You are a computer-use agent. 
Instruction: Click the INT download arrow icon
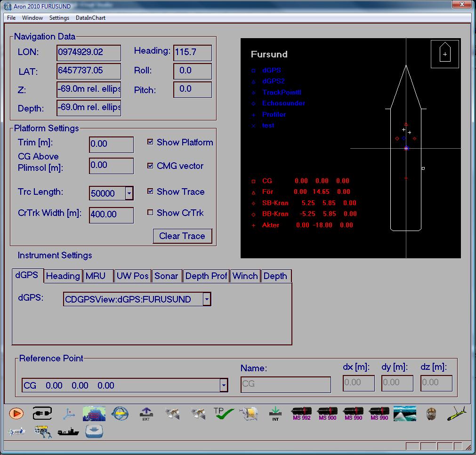click(275, 414)
